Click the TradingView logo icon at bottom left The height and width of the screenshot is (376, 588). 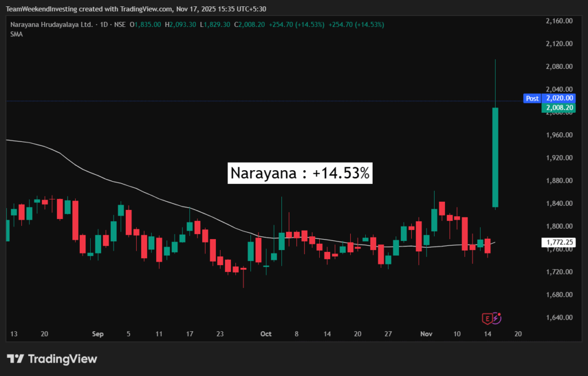coord(16,359)
